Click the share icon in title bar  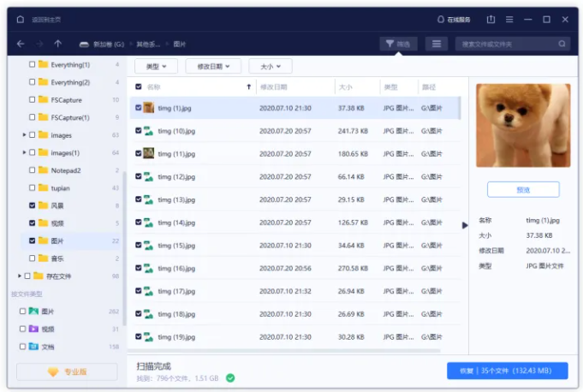[x=491, y=20]
